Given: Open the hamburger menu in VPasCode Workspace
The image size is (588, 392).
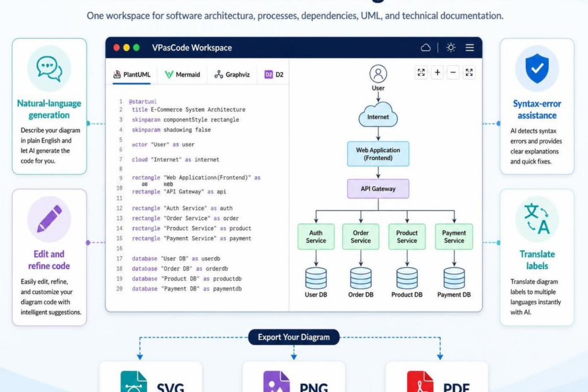Looking at the screenshot, I should [x=470, y=47].
